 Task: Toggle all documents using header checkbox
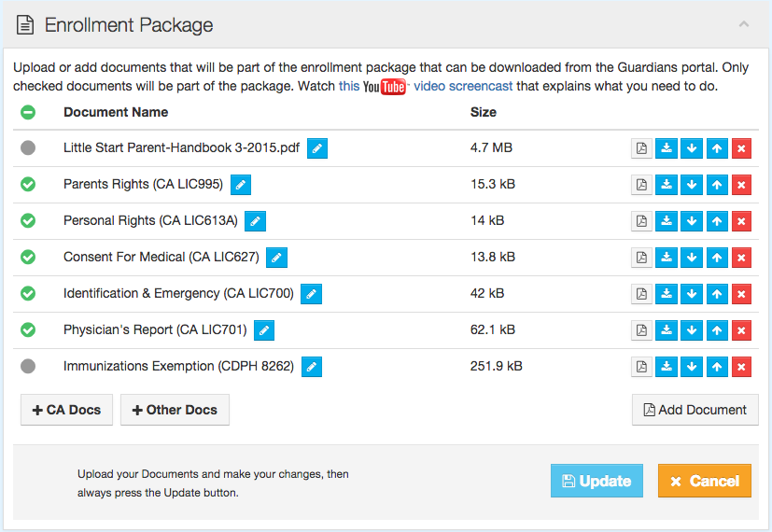(28, 112)
